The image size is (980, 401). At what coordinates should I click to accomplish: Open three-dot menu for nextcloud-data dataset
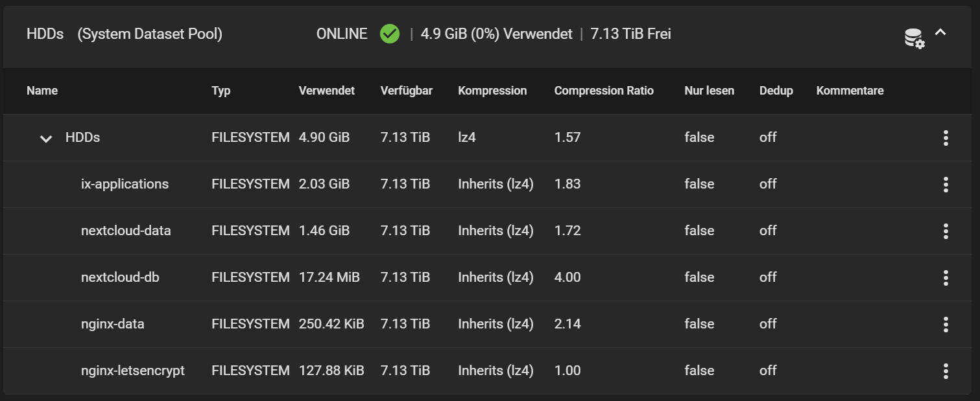[x=946, y=231]
